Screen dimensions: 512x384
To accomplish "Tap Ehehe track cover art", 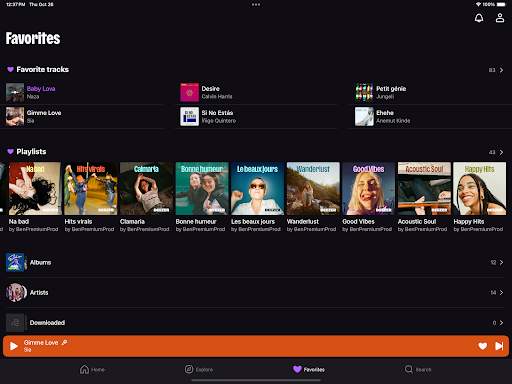I will pos(364,116).
